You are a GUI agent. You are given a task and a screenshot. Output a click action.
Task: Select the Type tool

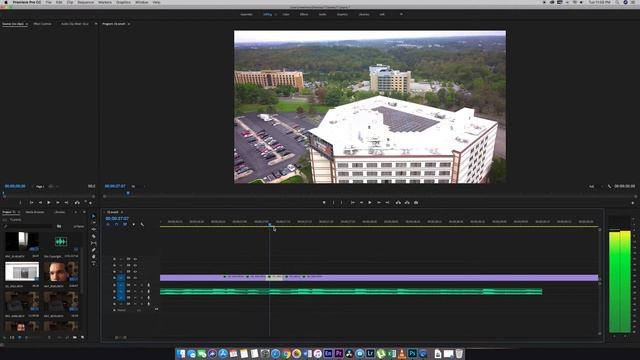[93, 263]
